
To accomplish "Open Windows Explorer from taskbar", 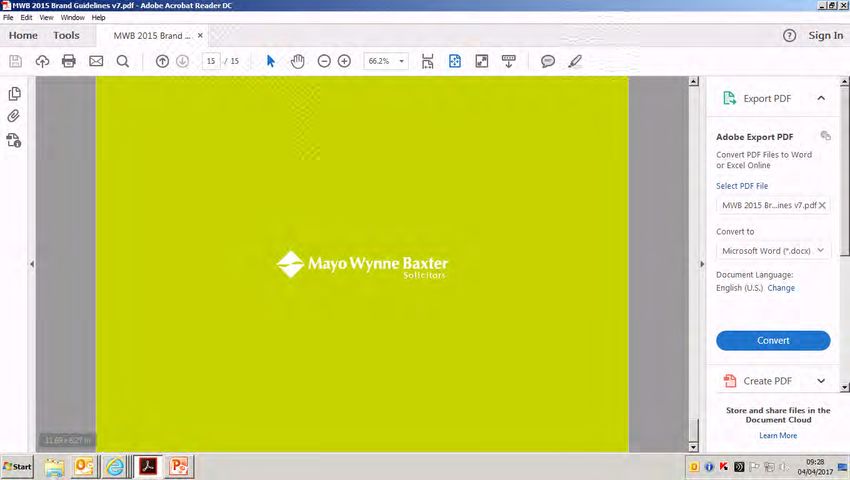I will [x=54, y=466].
